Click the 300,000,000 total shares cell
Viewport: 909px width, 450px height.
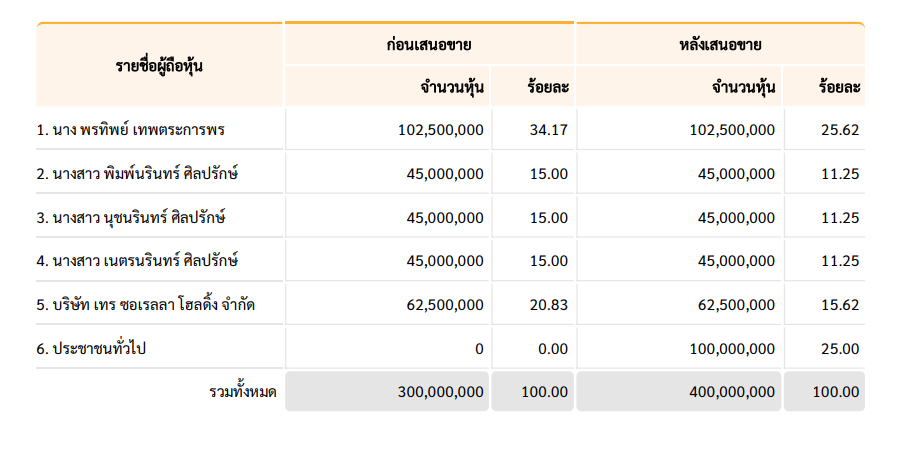tap(387, 391)
